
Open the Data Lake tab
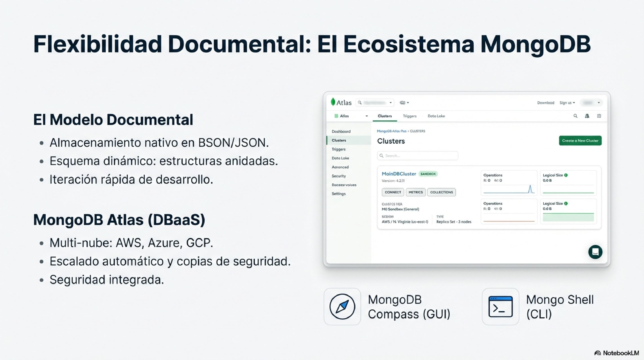point(436,116)
